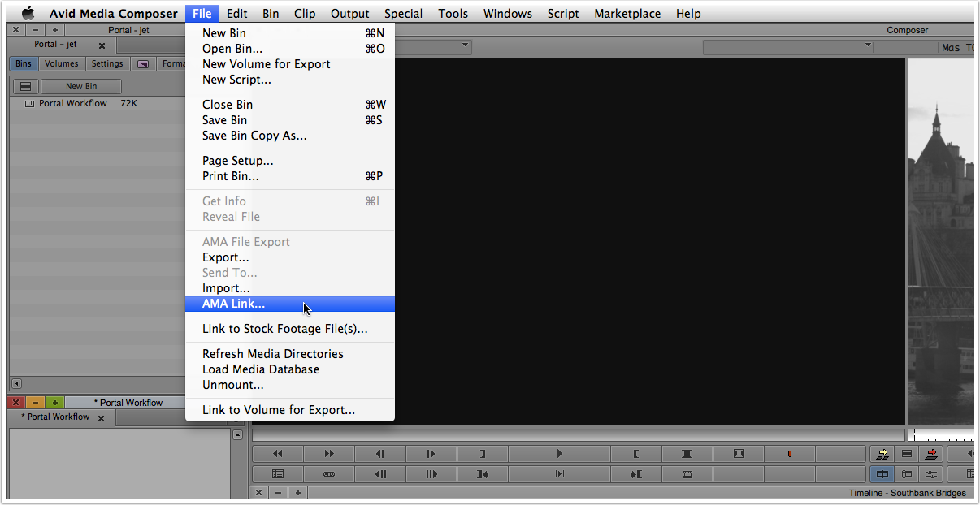Choose Refresh Media Directories

coord(290,354)
